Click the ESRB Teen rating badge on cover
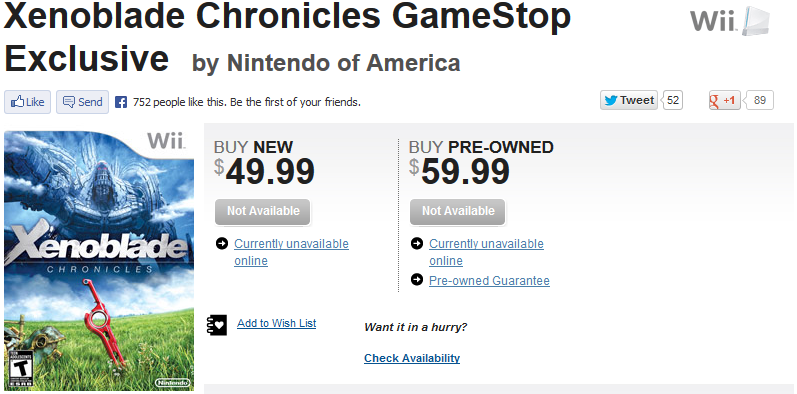This screenshot has width=797, height=394. [18, 368]
